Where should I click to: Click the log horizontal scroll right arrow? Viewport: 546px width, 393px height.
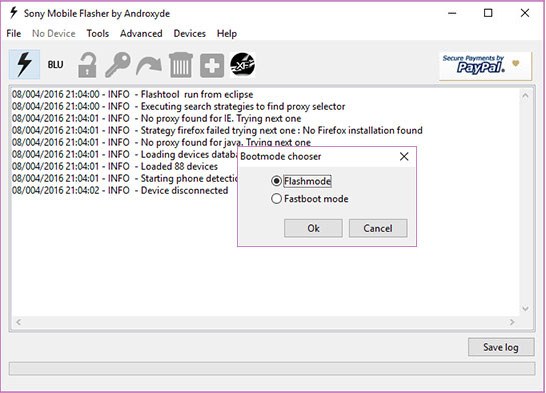click(512, 322)
